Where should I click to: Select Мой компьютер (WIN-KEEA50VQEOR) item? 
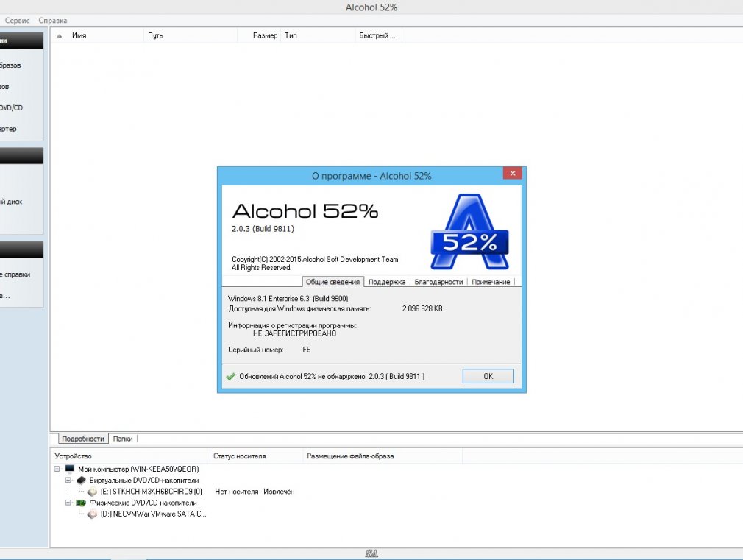[x=138, y=469]
